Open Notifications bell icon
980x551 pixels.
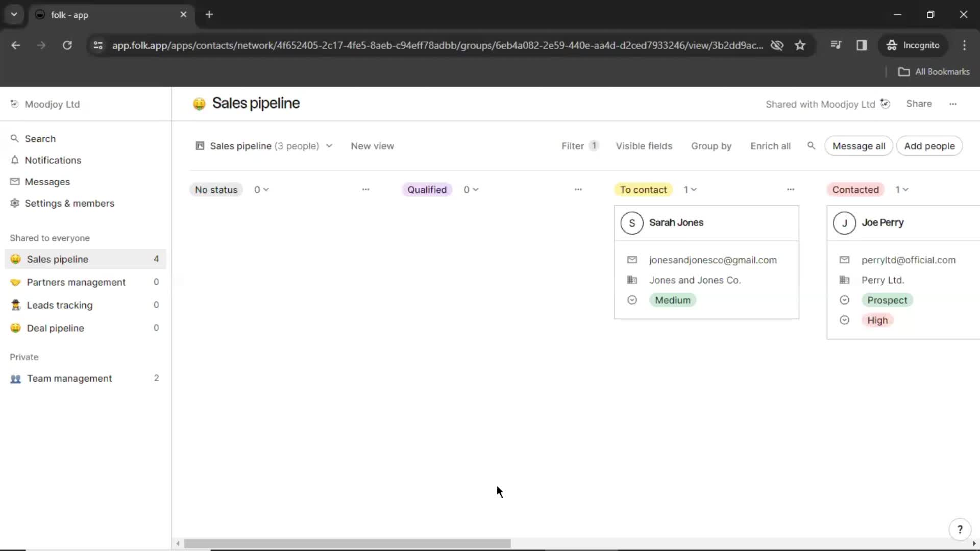tap(15, 160)
